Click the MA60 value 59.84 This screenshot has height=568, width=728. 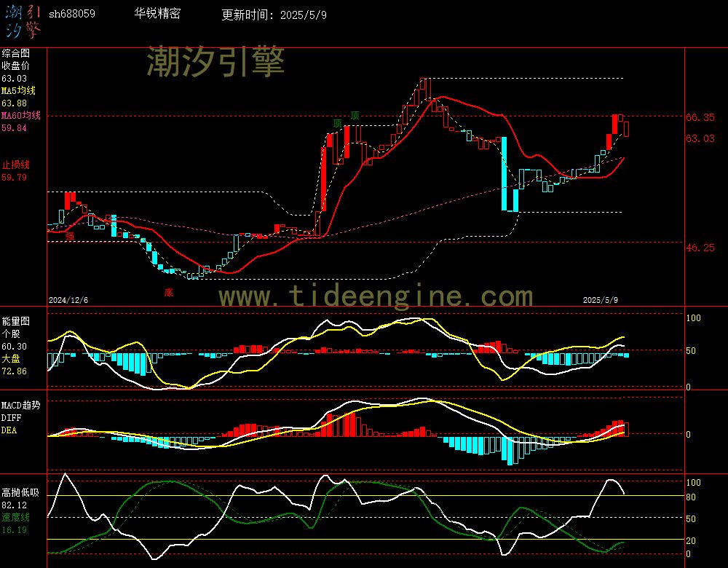coord(15,127)
